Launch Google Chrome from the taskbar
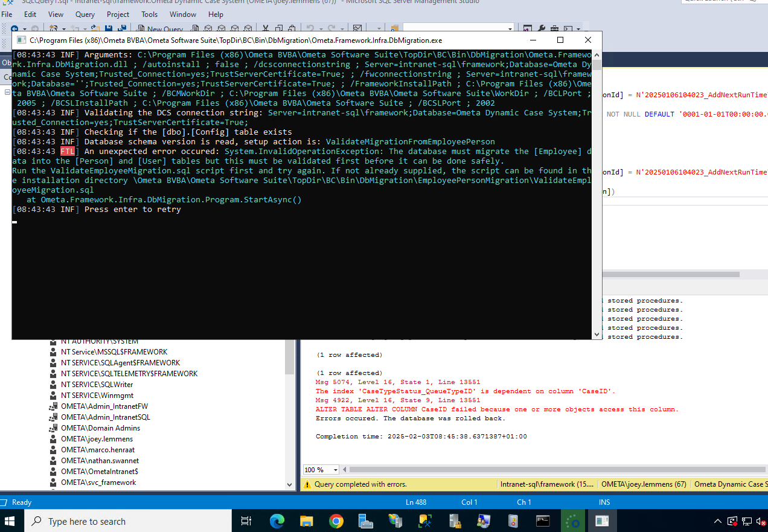The width and height of the screenshot is (768, 532). (336, 521)
